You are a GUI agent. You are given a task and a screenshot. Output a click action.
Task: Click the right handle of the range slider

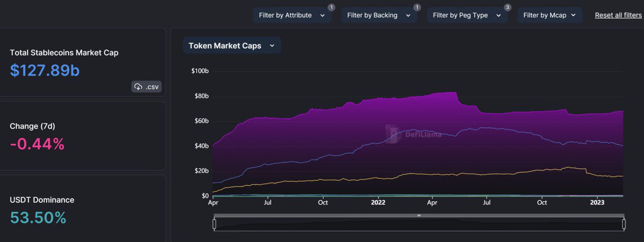pyautogui.click(x=624, y=224)
